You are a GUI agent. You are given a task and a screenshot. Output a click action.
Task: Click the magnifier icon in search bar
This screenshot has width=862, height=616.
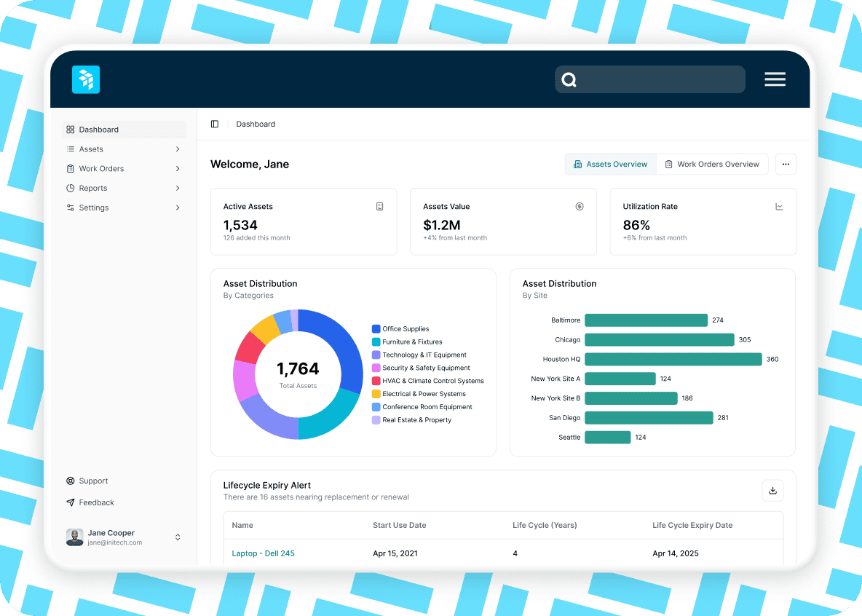pyautogui.click(x=569, y=79)
